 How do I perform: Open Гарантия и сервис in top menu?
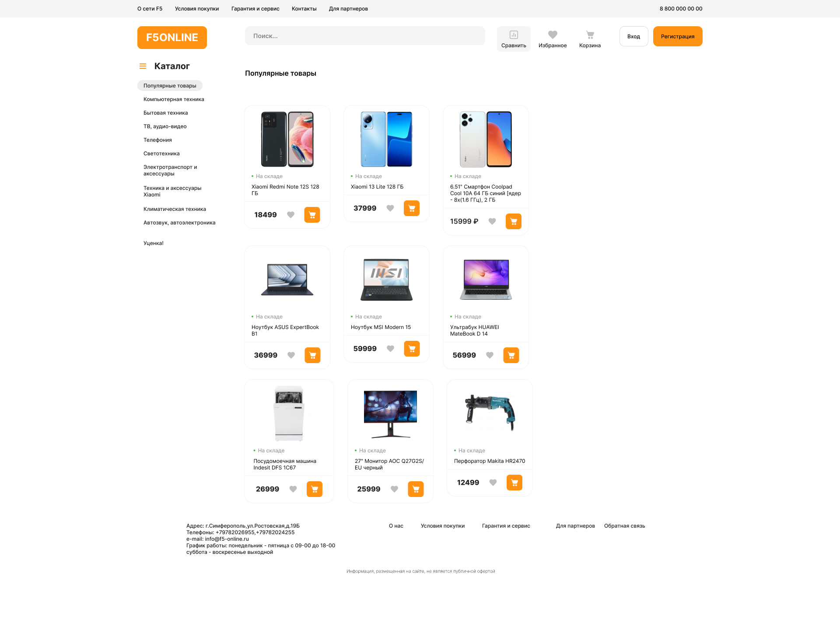(x=255, y=9)
